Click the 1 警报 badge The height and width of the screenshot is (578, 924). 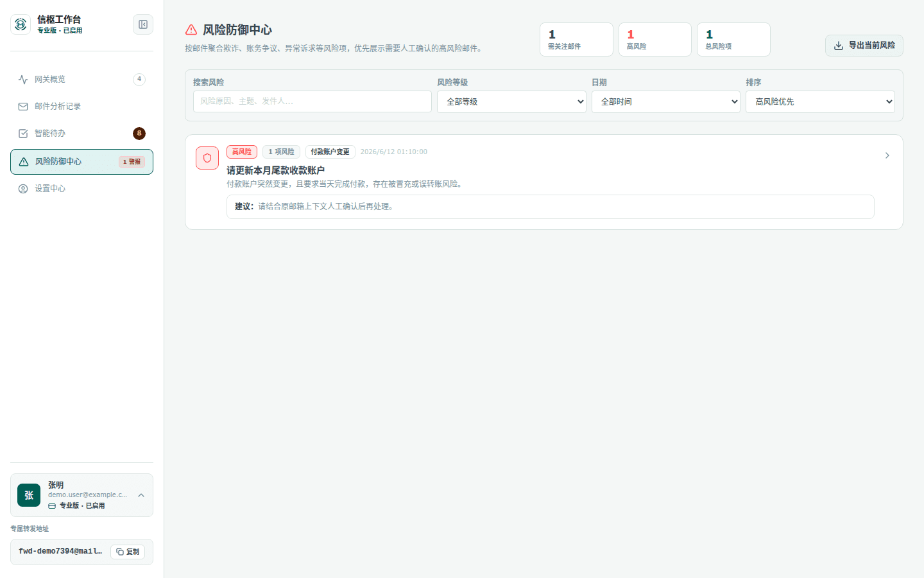[132, 162]
